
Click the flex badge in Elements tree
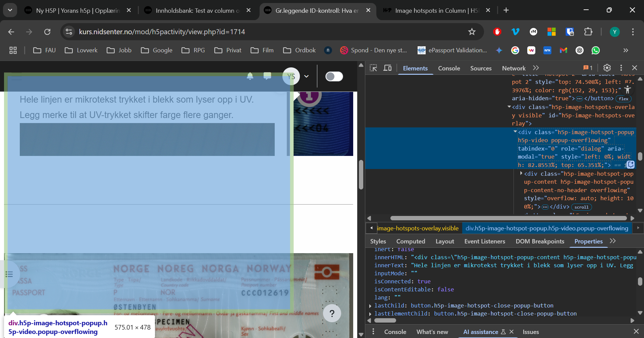[x=624, y=99]
